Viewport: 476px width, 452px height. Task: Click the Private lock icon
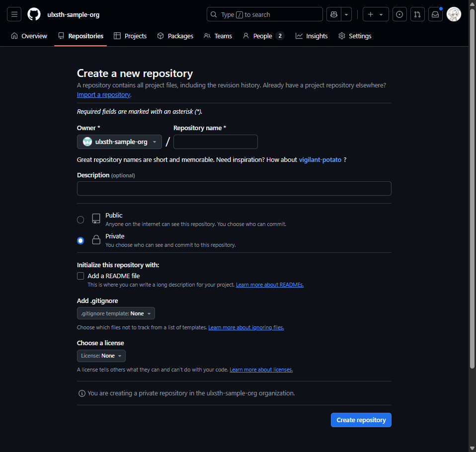tap(96, 240)
